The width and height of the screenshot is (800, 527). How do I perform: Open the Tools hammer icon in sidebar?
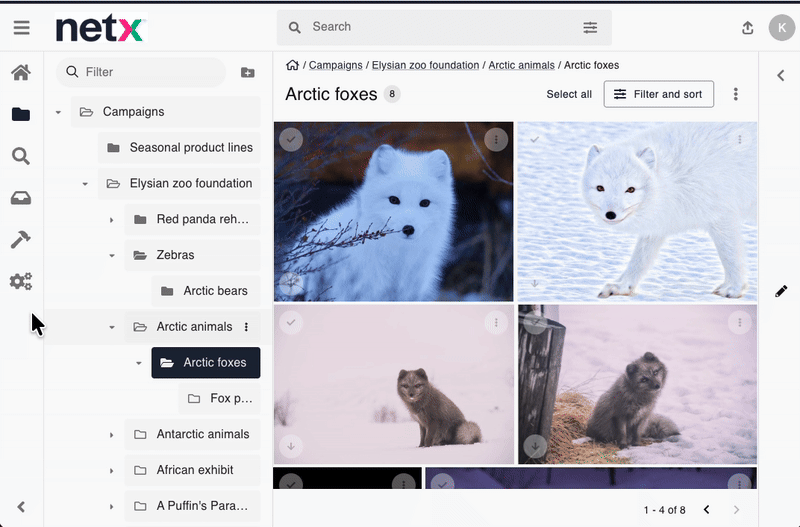tap(21, 240)
